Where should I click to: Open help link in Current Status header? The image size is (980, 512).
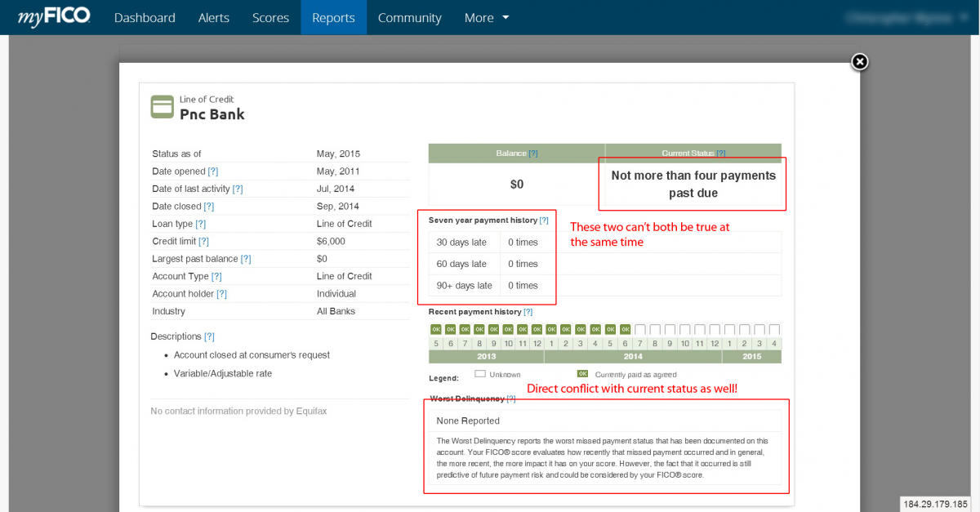721,154
